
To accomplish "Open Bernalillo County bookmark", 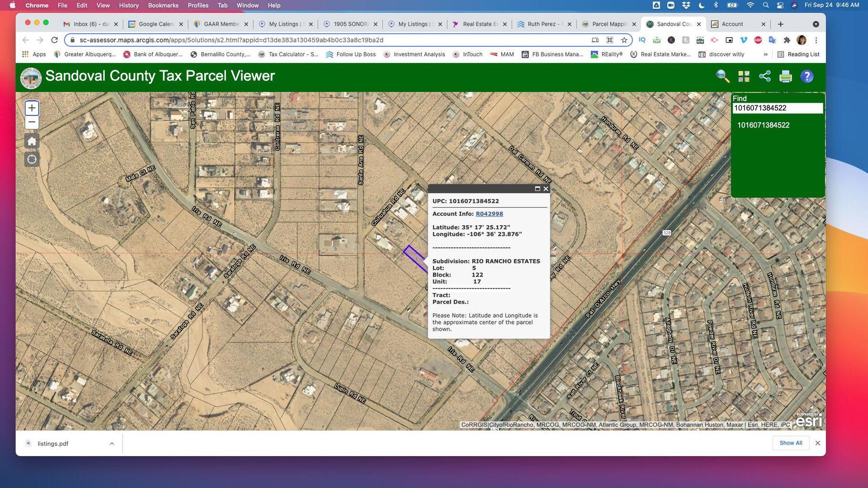I will coord(220,54).
